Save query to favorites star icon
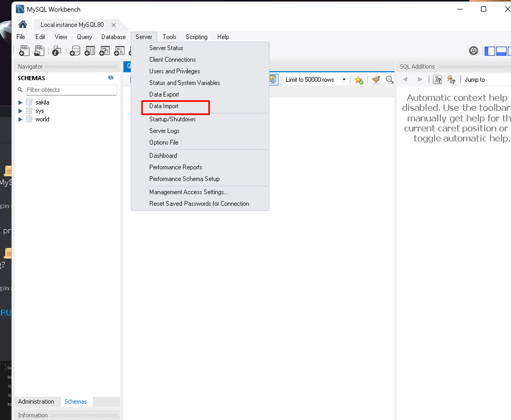 point(359,80)
